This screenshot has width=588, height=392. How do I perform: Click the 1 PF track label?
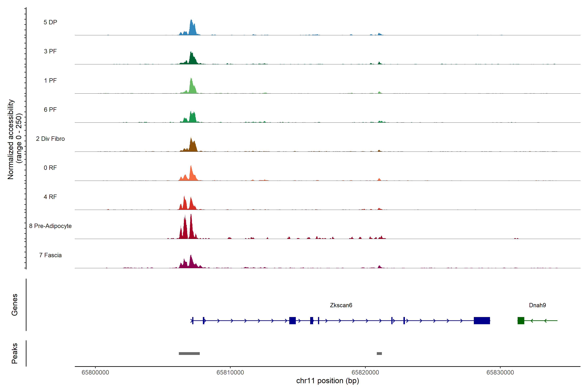50,81
